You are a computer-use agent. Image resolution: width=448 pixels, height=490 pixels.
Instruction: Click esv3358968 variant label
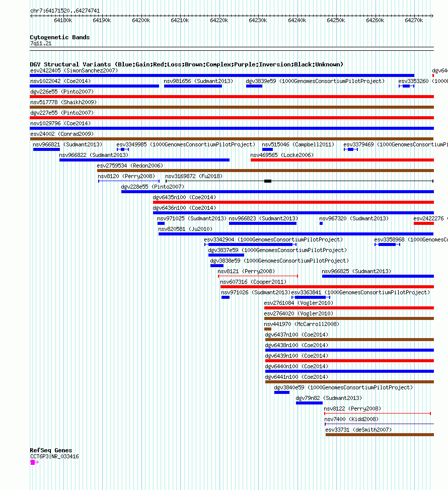(411, 239)
